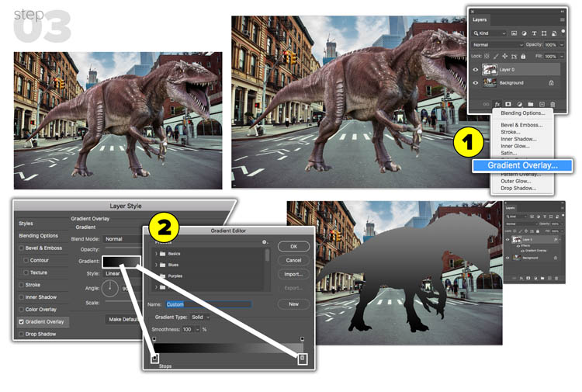The width and height of the screenshot is (582, 392).
Task: Select the type layer filter T icon
Action: pos(534,33)
